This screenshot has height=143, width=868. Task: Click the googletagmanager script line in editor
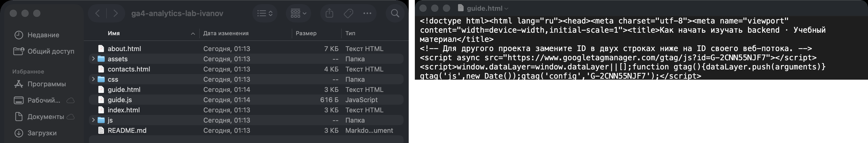618,57
